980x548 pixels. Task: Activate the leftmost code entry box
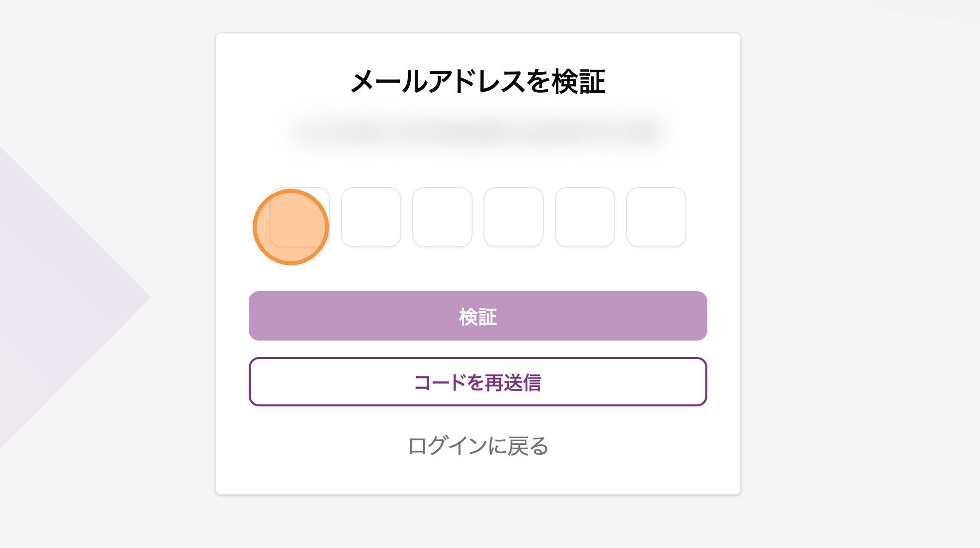click(300, 217)
